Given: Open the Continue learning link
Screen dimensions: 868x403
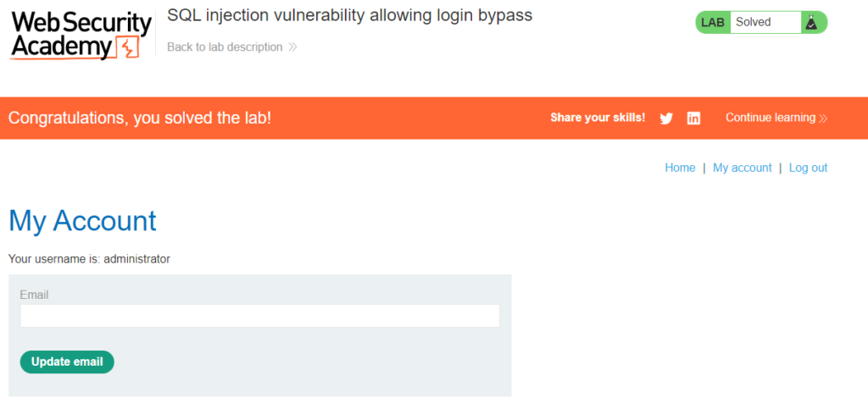Looking at the screenshot, I should point(771,118).
